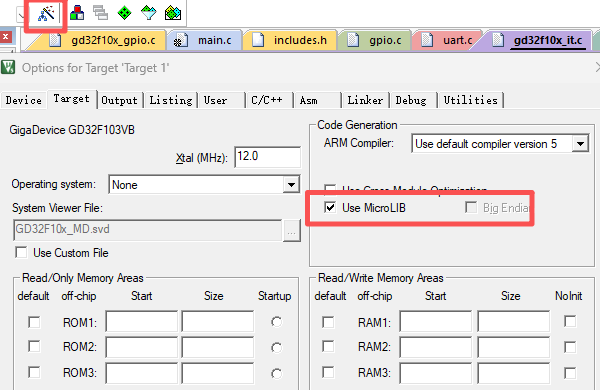This screenshot has width=600, height=390.
Task: Toggle the RAM3 NoInit checkbox
Action: [570, 373]
